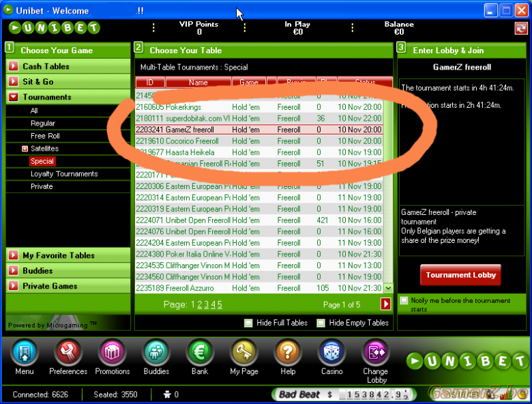The width and height of the screenshot is (532, 404).
Task: Click the Change Lobby icon
Action: coord(376,353)
